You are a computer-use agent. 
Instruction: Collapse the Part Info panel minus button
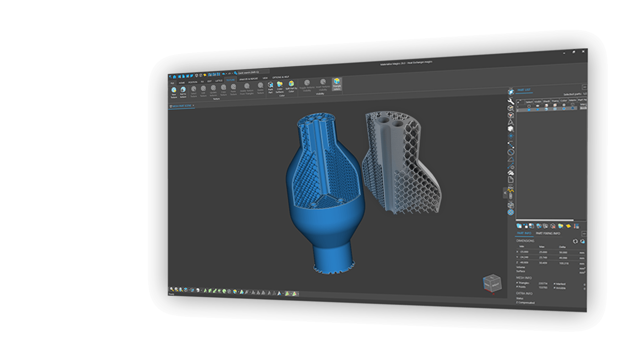coord(584,234)
